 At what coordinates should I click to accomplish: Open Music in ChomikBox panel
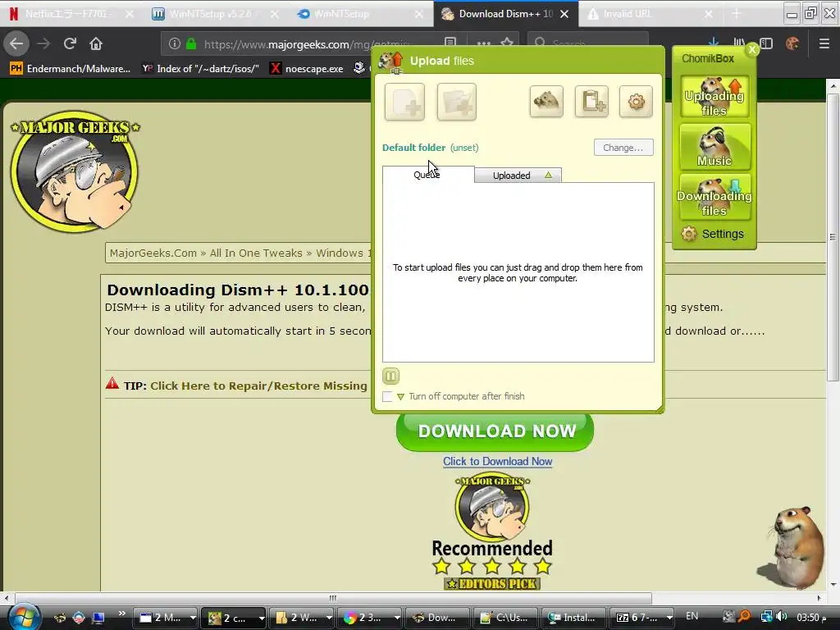[714, 147]
